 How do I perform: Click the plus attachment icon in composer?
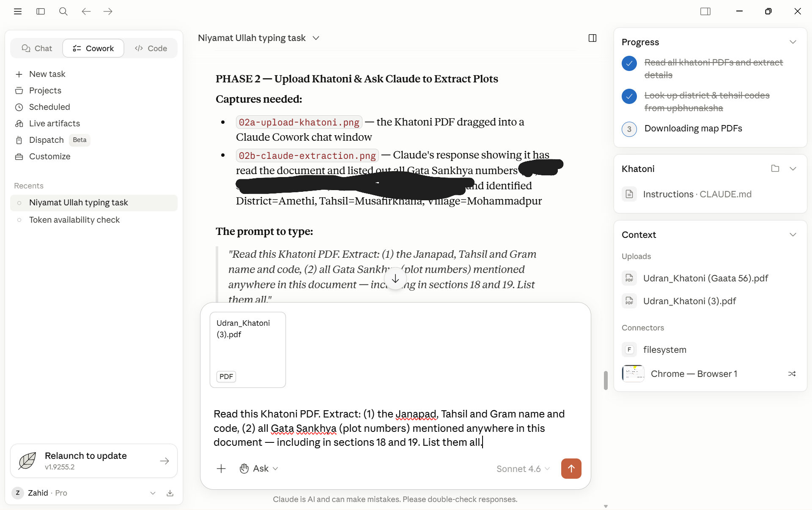[x=221, y=469]
